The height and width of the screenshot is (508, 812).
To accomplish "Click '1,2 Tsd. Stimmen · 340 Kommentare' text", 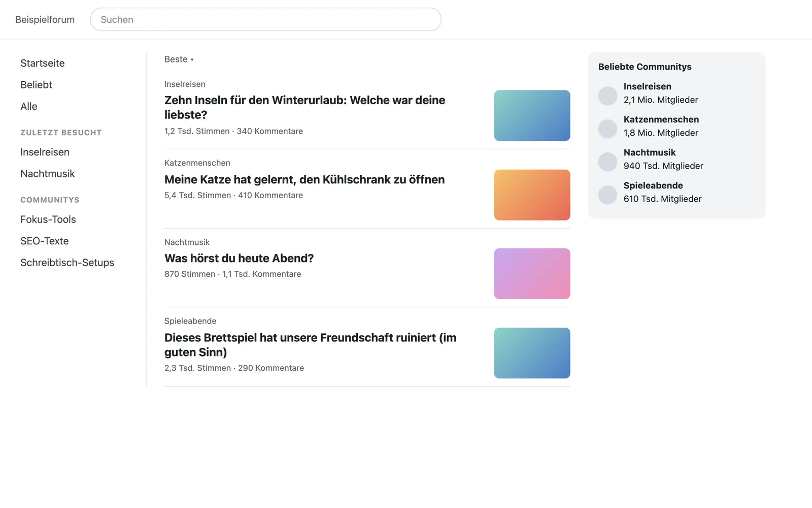I will tap(233, 131).
